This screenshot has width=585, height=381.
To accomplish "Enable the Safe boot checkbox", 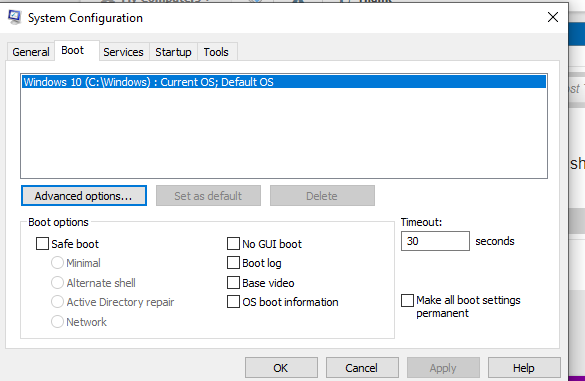I will (x=43, y=244).
